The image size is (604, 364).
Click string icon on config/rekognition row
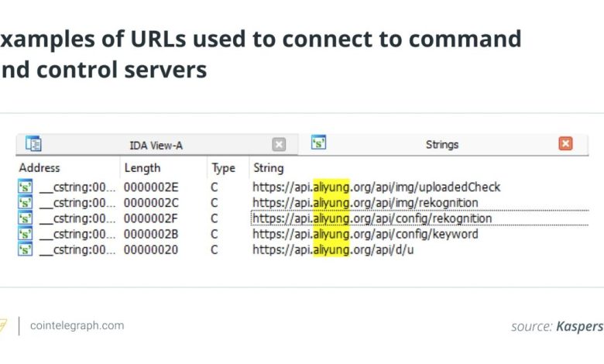(x=26, y=218)
